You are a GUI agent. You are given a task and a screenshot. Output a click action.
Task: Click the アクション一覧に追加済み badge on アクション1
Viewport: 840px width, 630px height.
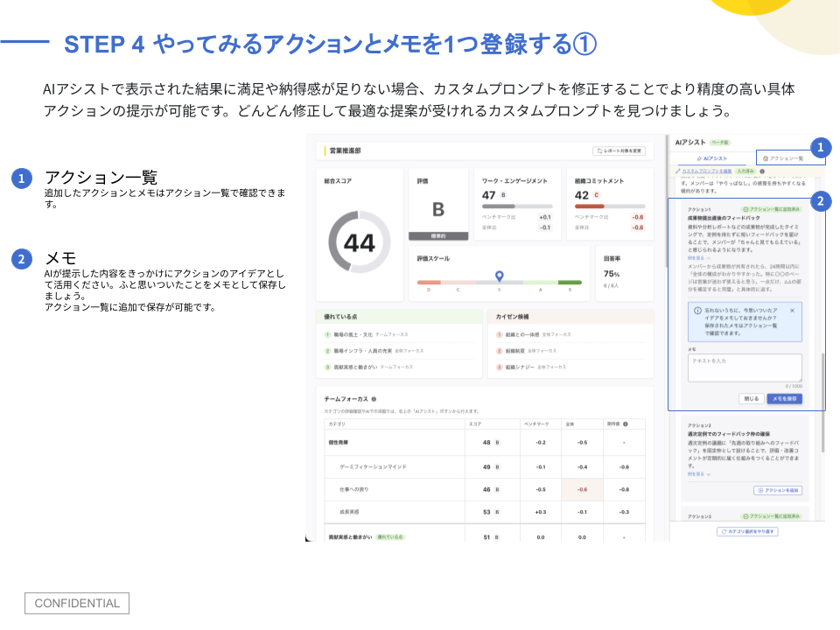(x=772, y=209)
